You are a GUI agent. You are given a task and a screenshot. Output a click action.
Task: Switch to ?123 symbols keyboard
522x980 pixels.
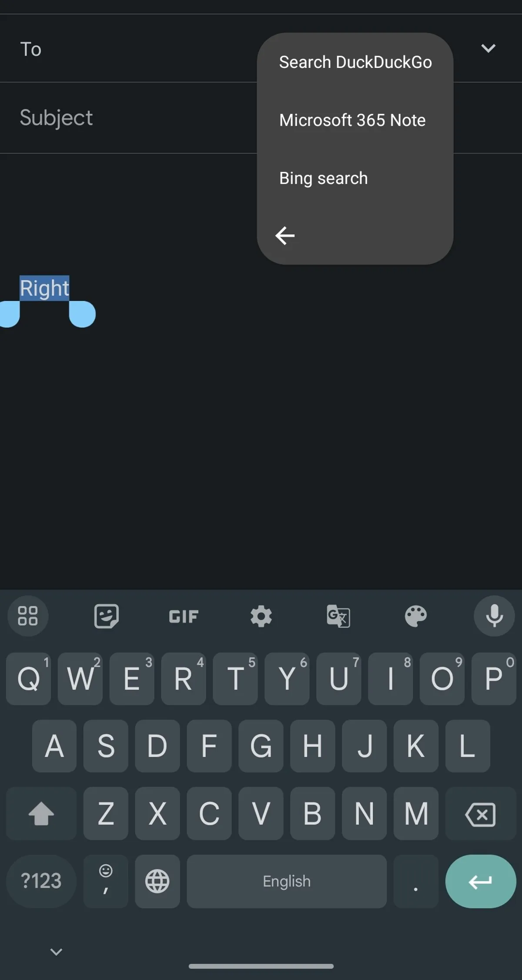(x=41, y=881)
